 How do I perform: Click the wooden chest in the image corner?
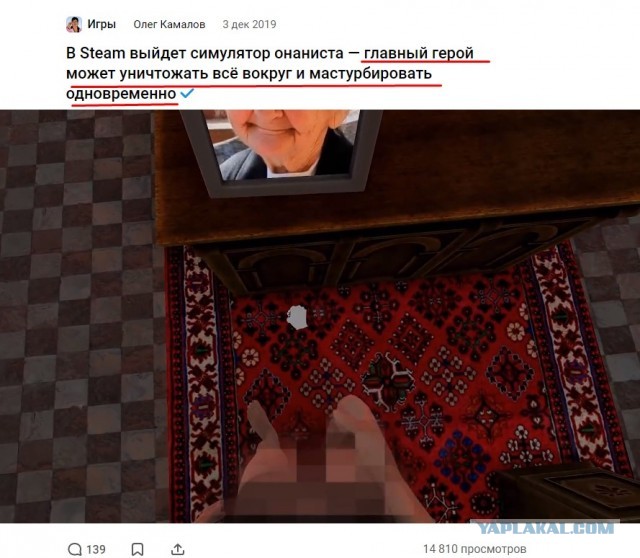(567, 494)
